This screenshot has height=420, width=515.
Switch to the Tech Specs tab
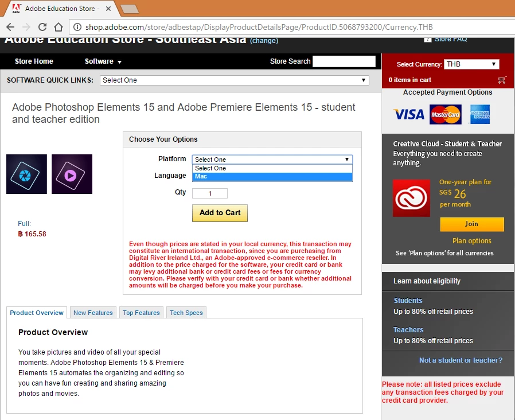click(186, 313)
